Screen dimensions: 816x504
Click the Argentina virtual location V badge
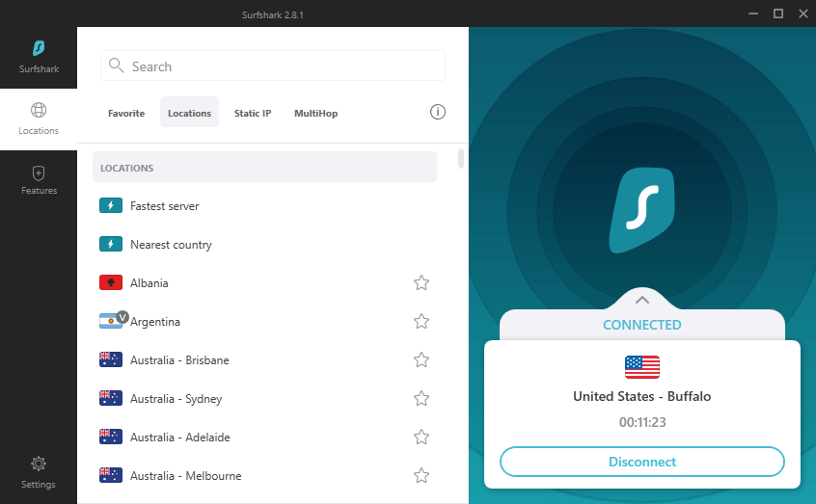pyautogui.click(x=122, y=317)
